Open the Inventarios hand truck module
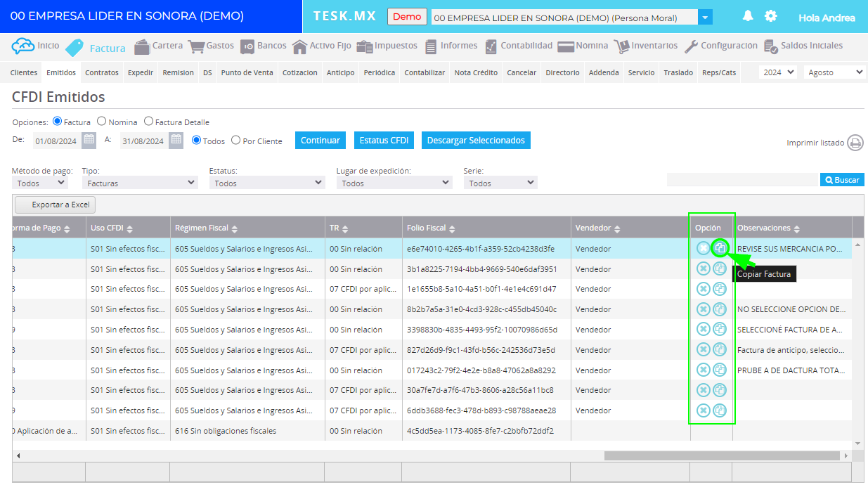 (x=621, y=46)
